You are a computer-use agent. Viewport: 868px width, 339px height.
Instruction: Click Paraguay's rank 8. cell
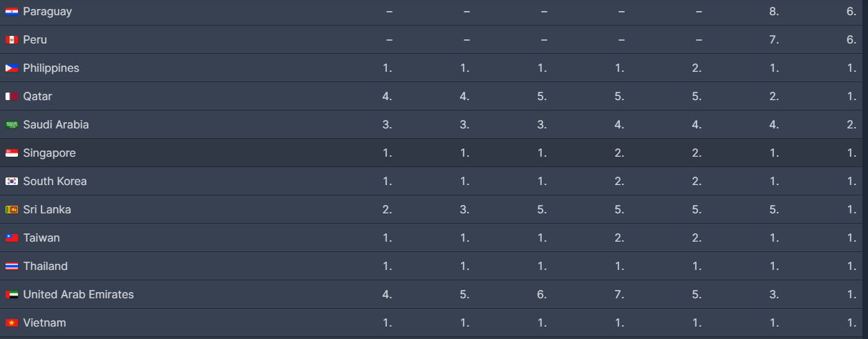click(774, 12)
